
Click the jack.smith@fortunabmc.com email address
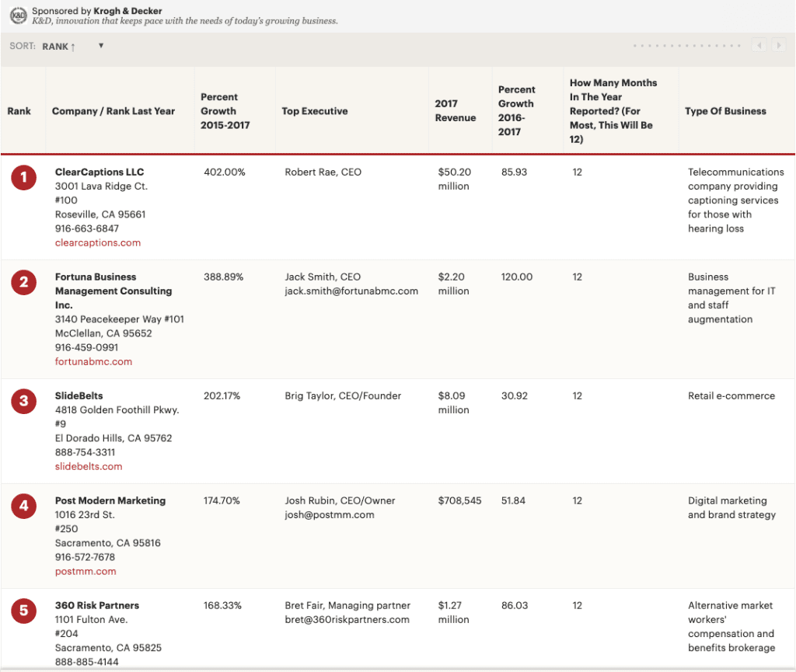point(351,291)
